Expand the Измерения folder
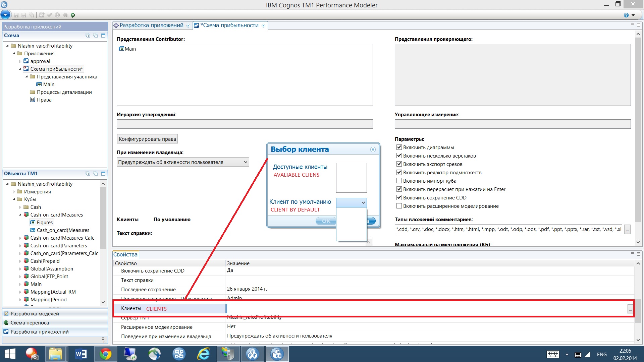 [14, 192]
